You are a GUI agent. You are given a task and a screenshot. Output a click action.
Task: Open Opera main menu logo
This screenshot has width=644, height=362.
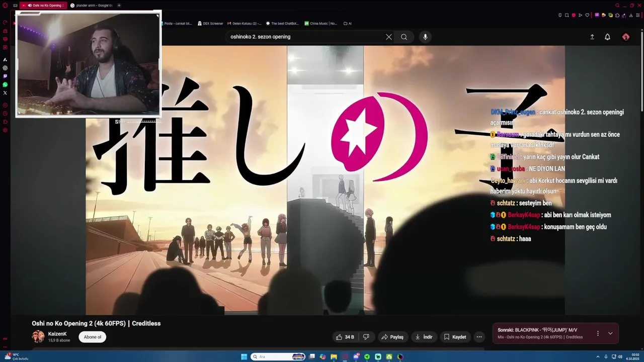pyautogui.click(x=5, y=6)
